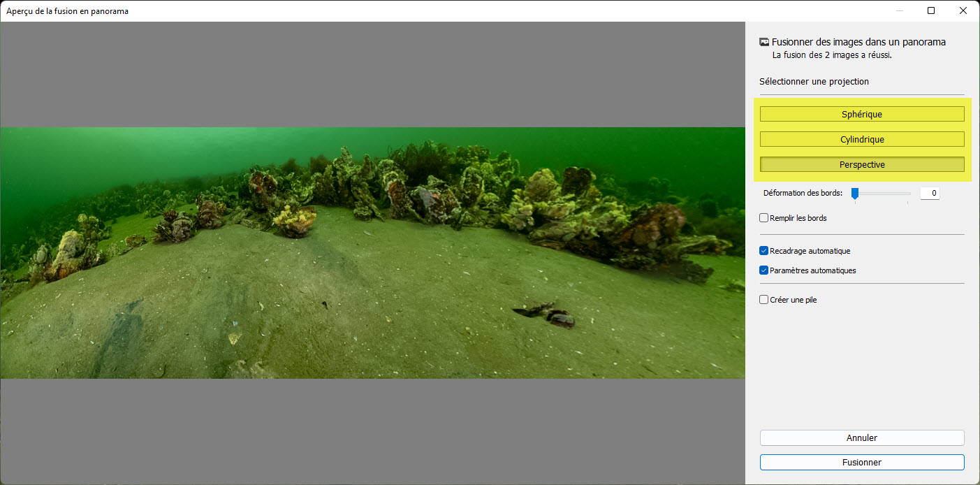Image resolution: width=980 pixels, height=485 pixels.
Task: Minimize the panorama merge preview window
Action: [899, 10]
